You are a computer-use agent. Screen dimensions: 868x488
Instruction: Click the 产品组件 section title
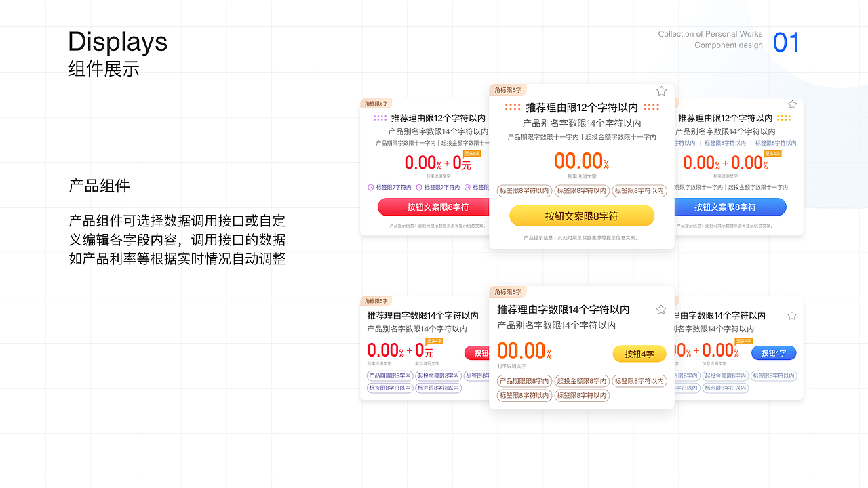coord(99,186)
